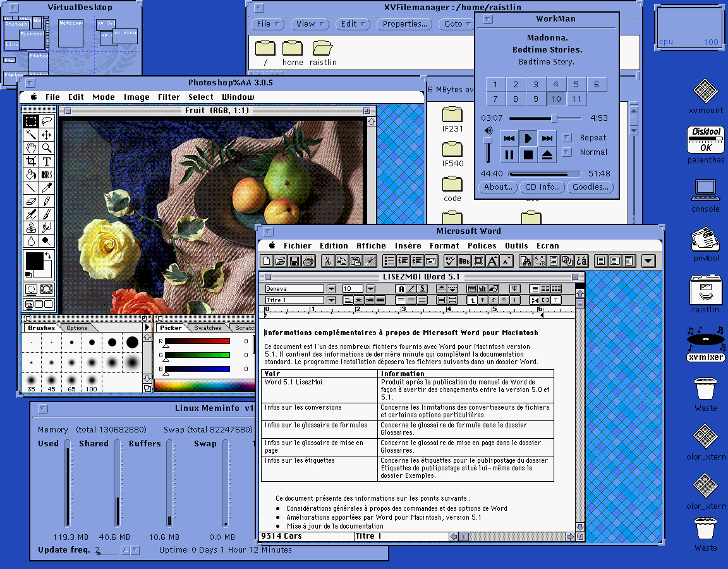Open the Repeat option menu in WorkMan

(x=567, y=137)
